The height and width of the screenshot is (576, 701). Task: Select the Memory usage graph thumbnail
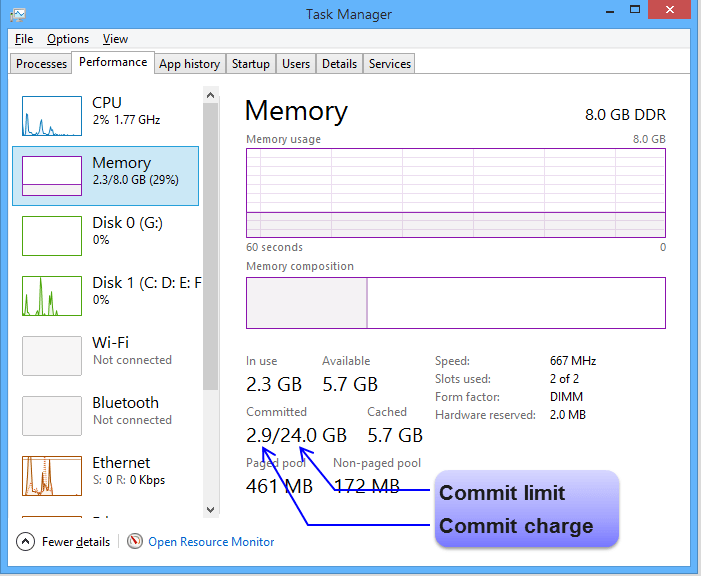pyautogui.click(x=52, y=176)
